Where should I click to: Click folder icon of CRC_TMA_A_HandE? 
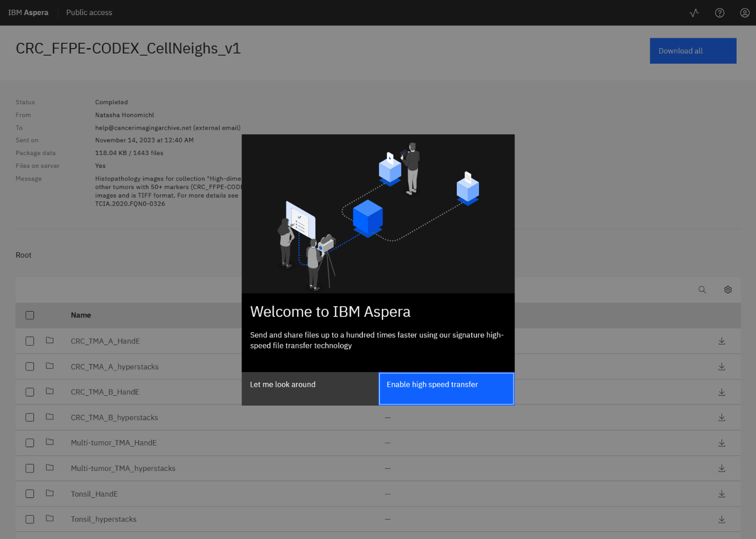[50, 340]
